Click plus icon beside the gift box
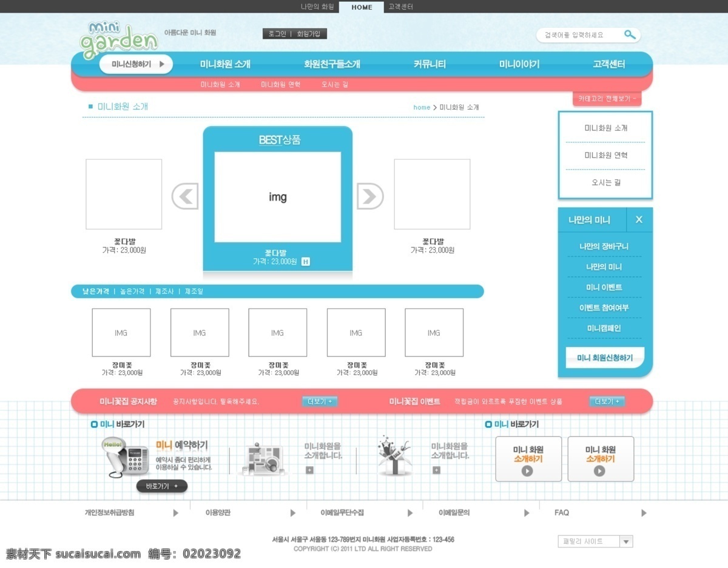This screenshot has width=728, height=568. tap(436, 470)
